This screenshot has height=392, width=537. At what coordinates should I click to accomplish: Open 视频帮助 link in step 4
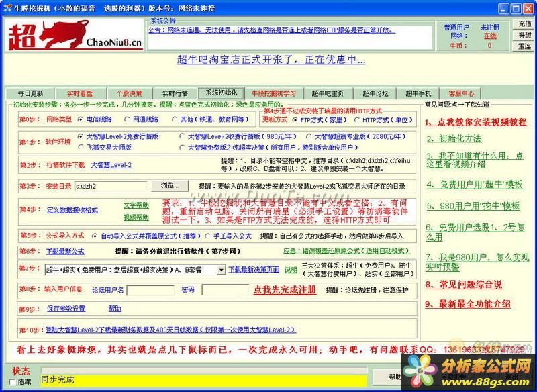136,217
